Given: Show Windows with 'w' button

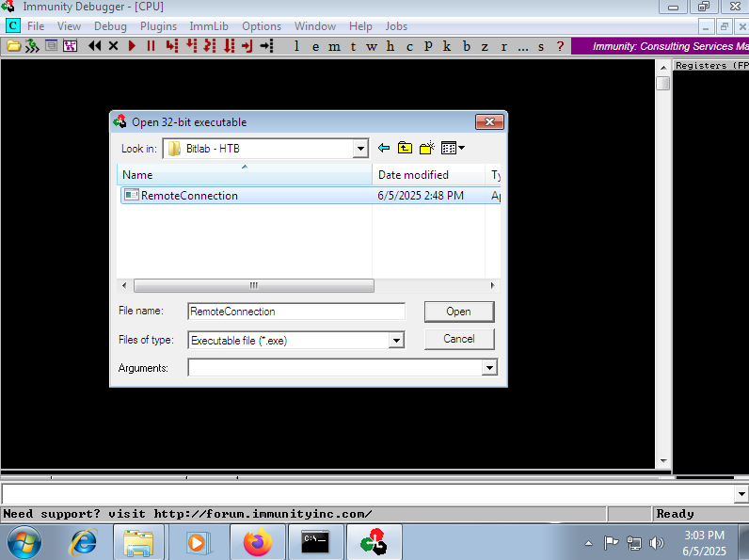Looking at the screenshot, I should [x=372, y=46].
